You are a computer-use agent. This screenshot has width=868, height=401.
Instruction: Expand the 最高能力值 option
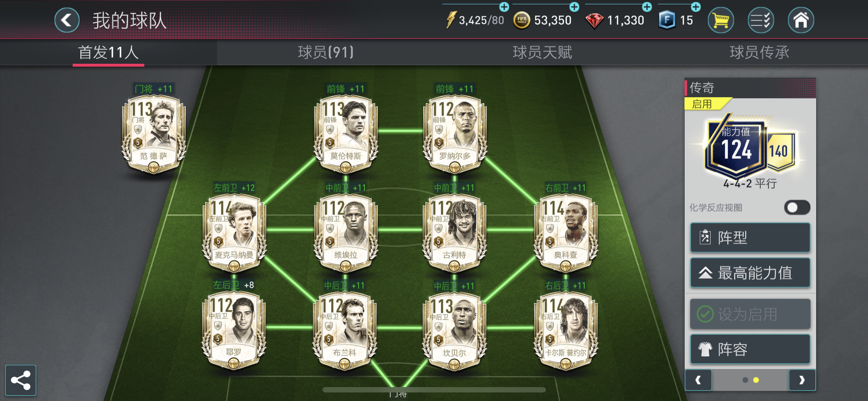tap(750, 273)
